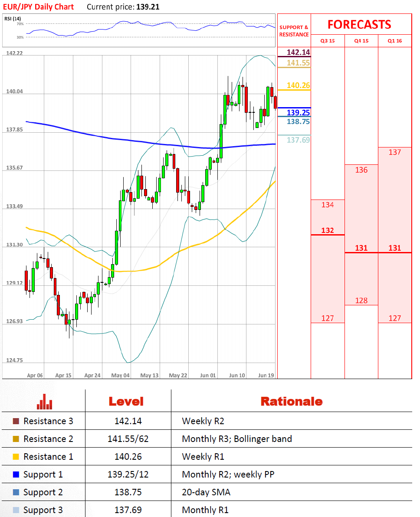Click the Q4 15 forecast value 128
This screenshot has height=517, width=420.
pyautogui.click(x=361, y=301)
